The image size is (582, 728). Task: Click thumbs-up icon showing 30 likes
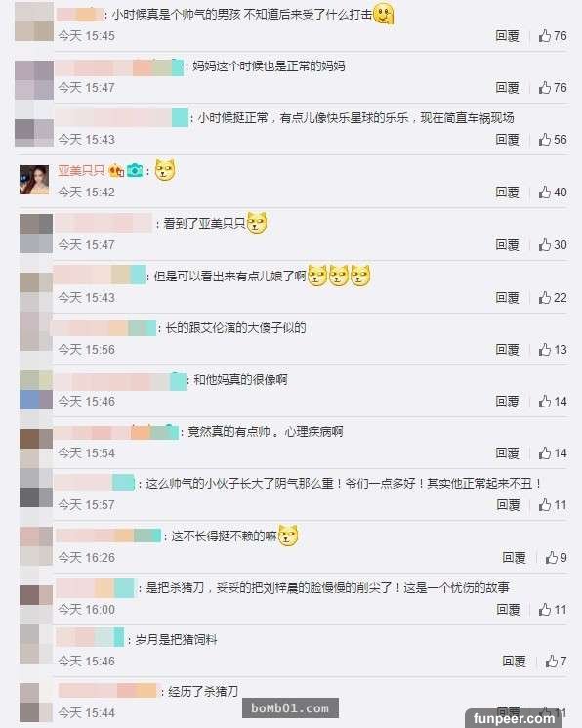tap(545, 244)
